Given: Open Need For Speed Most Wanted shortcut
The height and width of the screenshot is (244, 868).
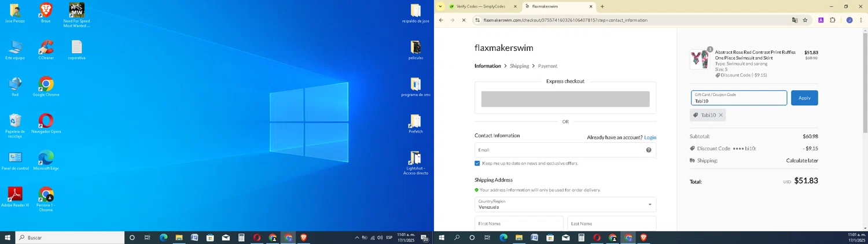Looking at the screenshot, I should 76,14.
